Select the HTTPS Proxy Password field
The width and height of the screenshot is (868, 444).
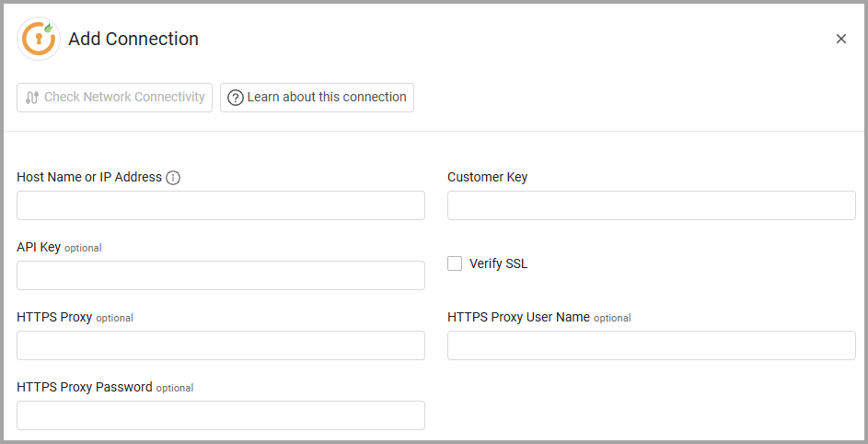[221, 415]
